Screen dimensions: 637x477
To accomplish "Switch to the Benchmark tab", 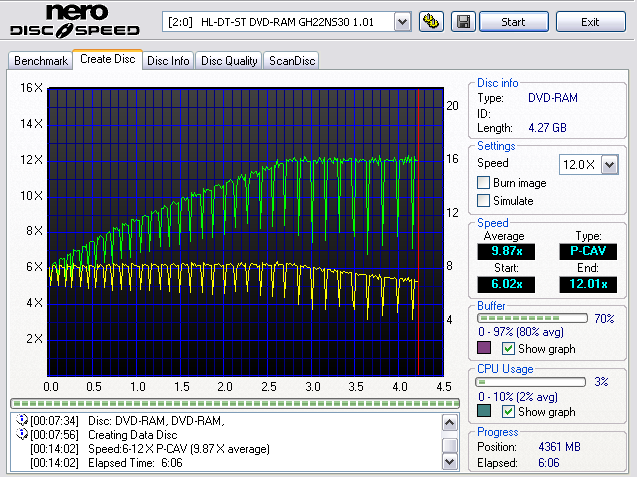I will (x=41, y=61).
